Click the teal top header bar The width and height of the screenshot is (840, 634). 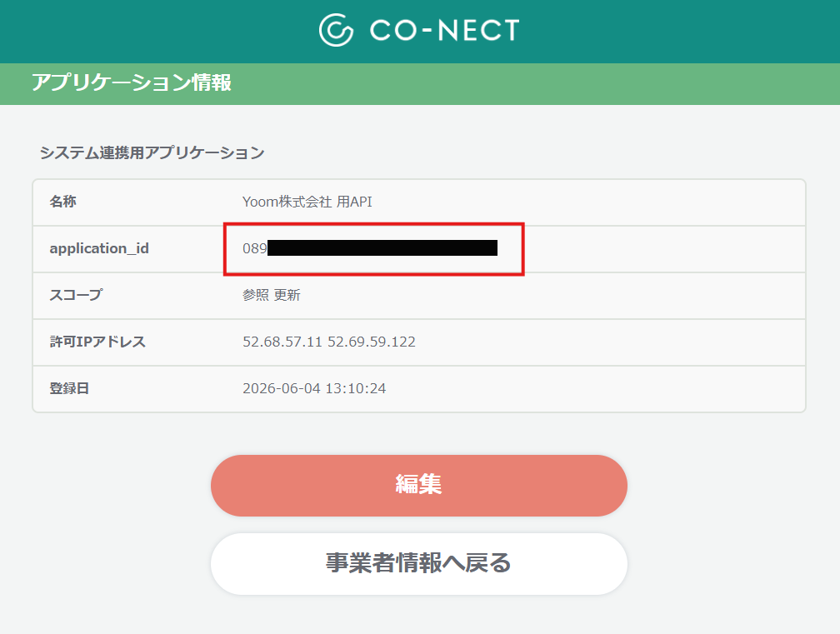[x=420, y=32]
